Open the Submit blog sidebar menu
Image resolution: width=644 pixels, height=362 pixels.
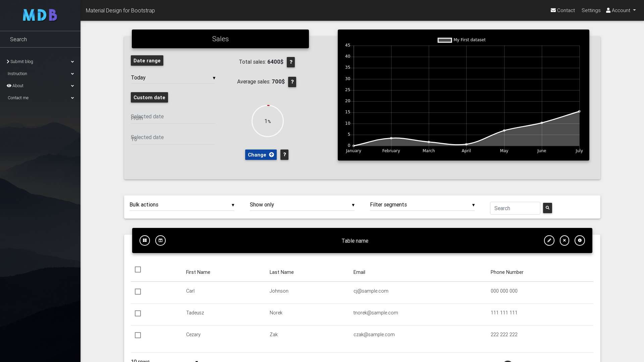tap(40, 62)
